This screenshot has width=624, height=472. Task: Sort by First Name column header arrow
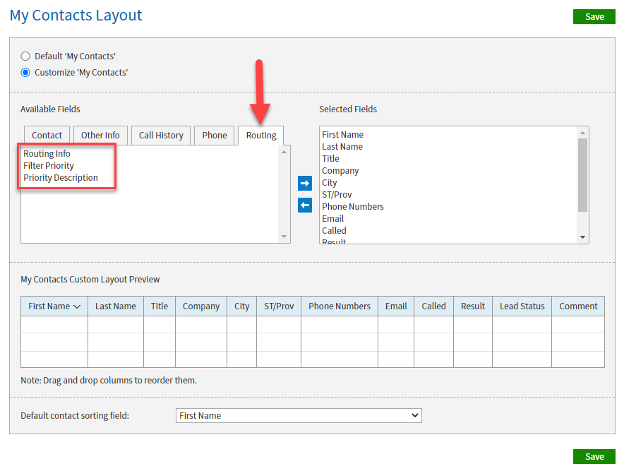tap(77, 306)
